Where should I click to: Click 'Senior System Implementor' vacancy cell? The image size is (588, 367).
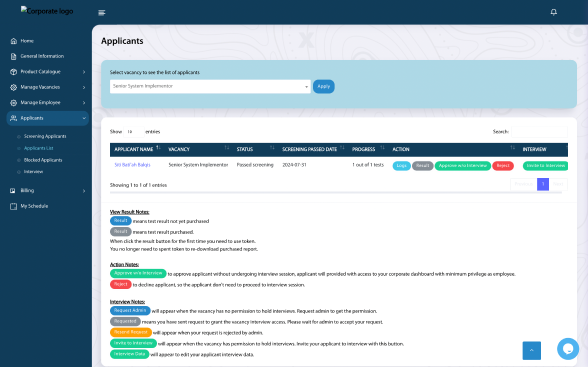(x=198, y=165)
